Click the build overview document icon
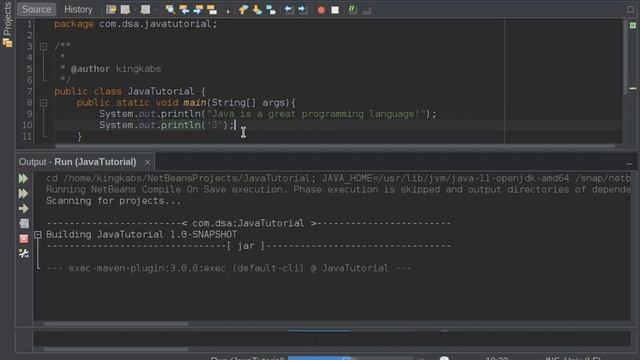640x360 pixels. (x=24, y=223)
